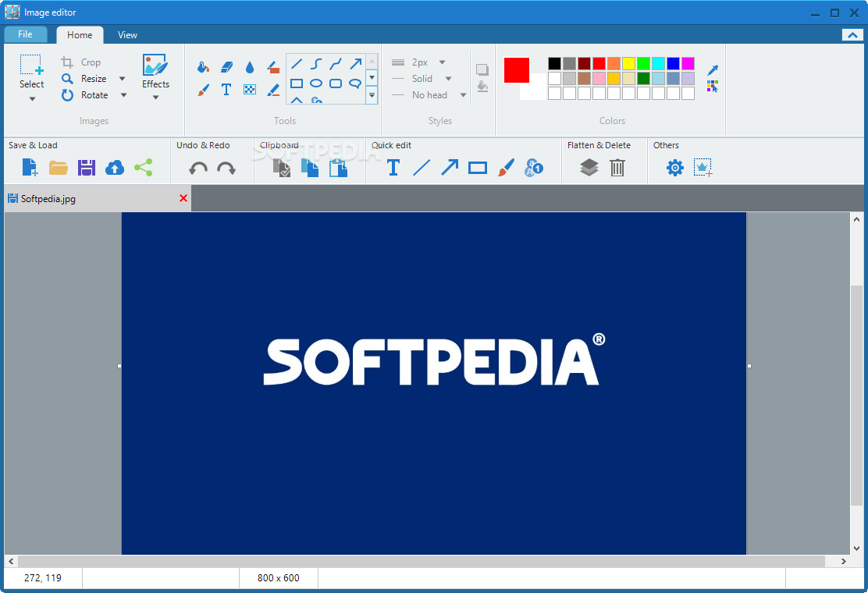
Task: Click the paste icon in Clipboard
Action: coord(338,168)
